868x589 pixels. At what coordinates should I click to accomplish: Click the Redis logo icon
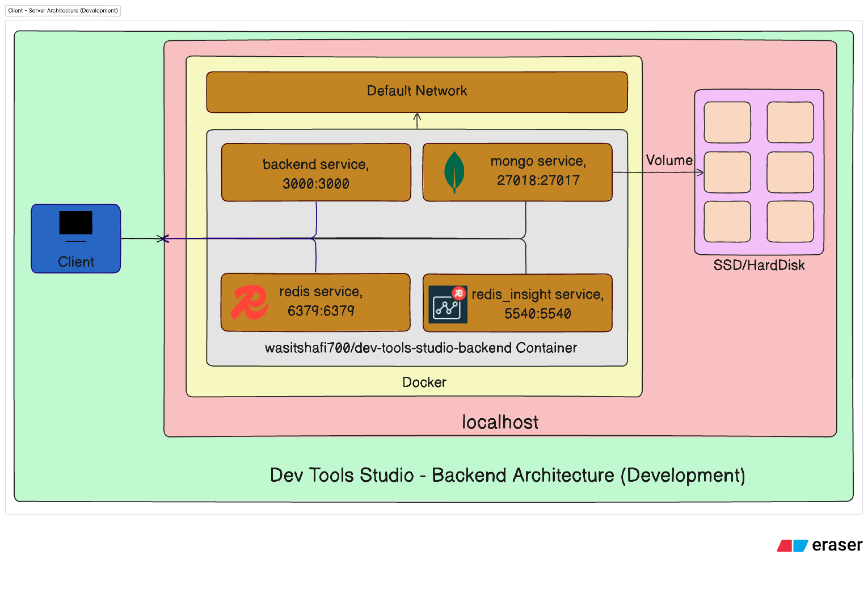[249, 302]
